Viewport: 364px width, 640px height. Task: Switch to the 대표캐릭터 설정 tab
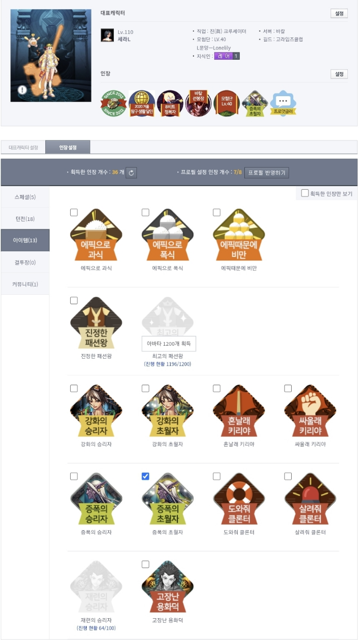(23, 148)
